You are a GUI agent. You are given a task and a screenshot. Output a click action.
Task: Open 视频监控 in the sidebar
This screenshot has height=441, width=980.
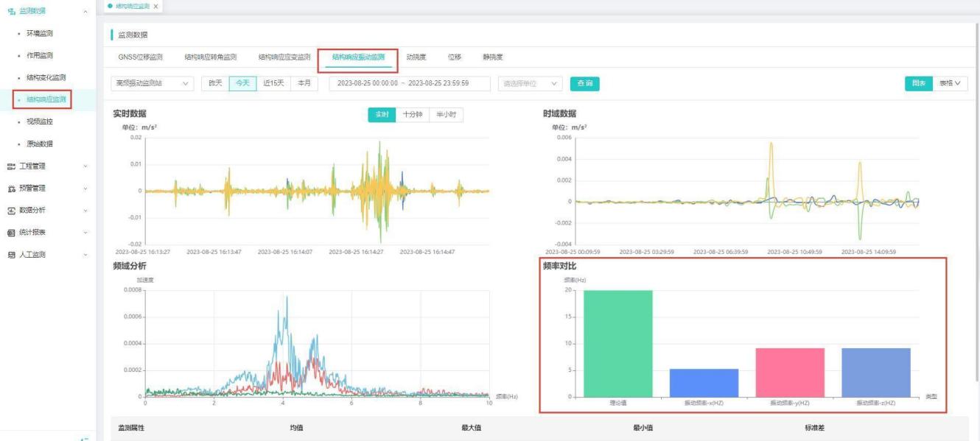click(x=40, y=121)
